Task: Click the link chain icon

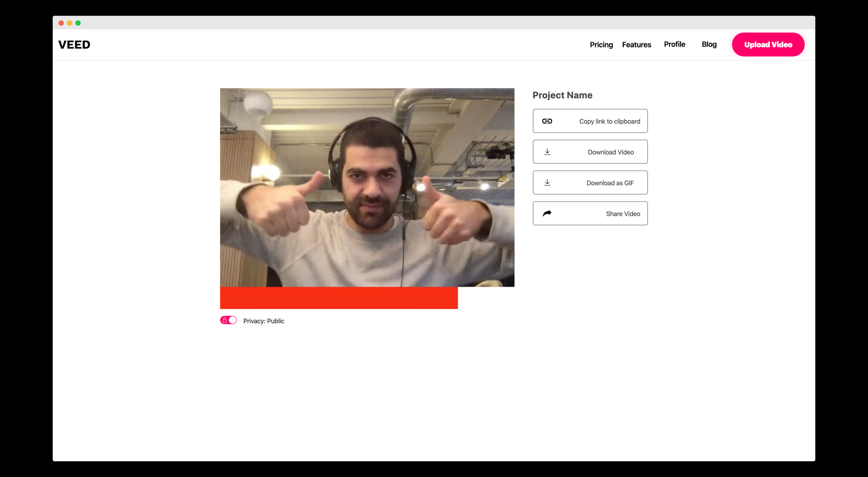Action: pos(547,121)
